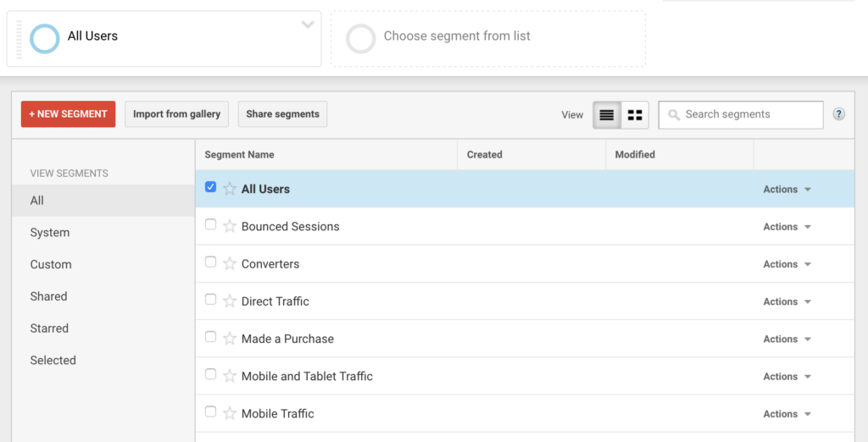Star the Mobile Traffic segment
868x442 pixels.
tap(229, 413)
